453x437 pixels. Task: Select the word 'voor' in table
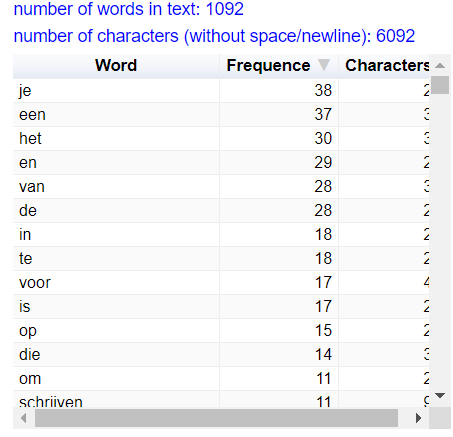click(35, 283)
